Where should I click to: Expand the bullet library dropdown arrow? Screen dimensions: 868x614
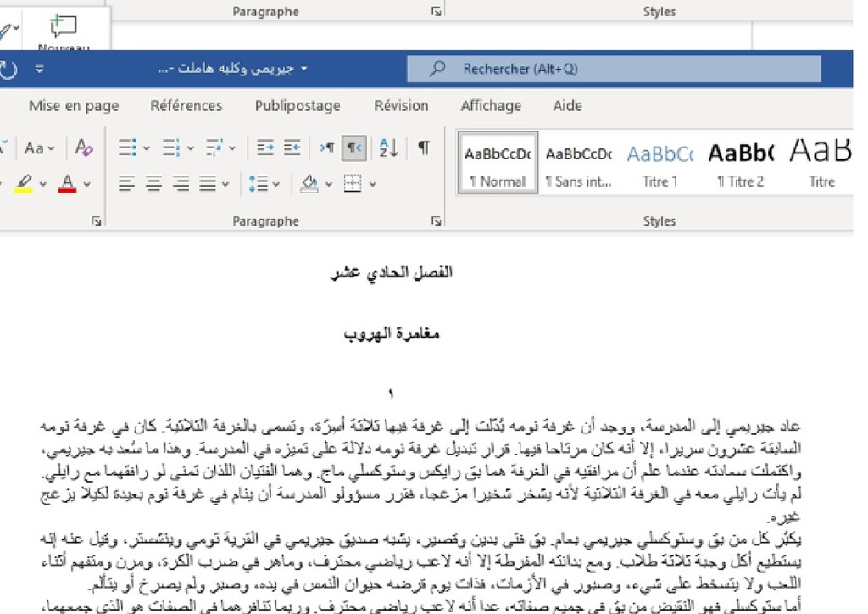point(147,148)
